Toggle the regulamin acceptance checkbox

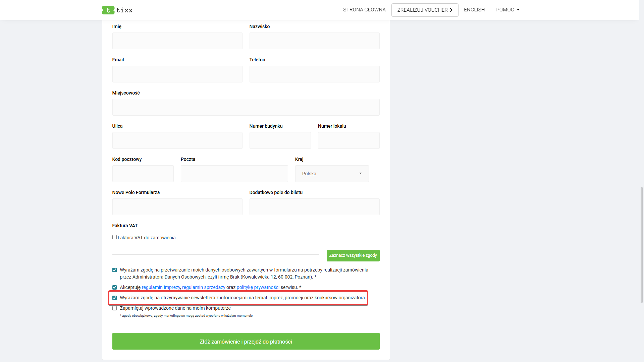(114, 288)
